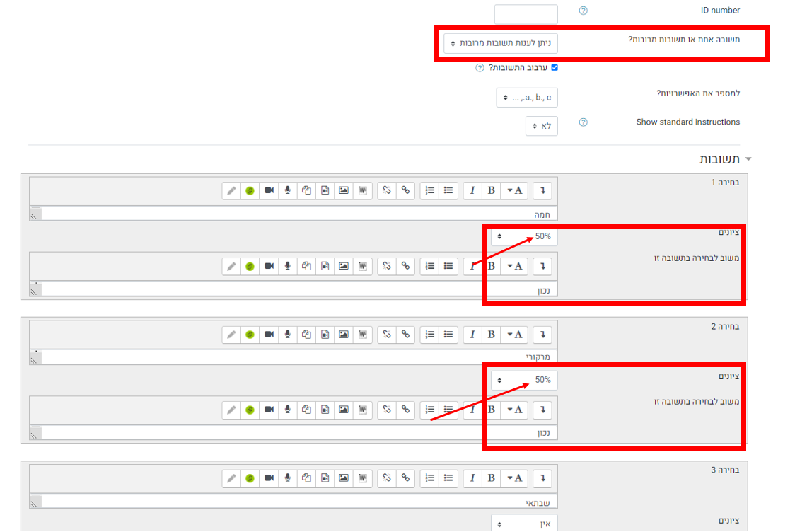Click the ID number text field
Screen dimensions: 807x532
(x=526, y=13)
